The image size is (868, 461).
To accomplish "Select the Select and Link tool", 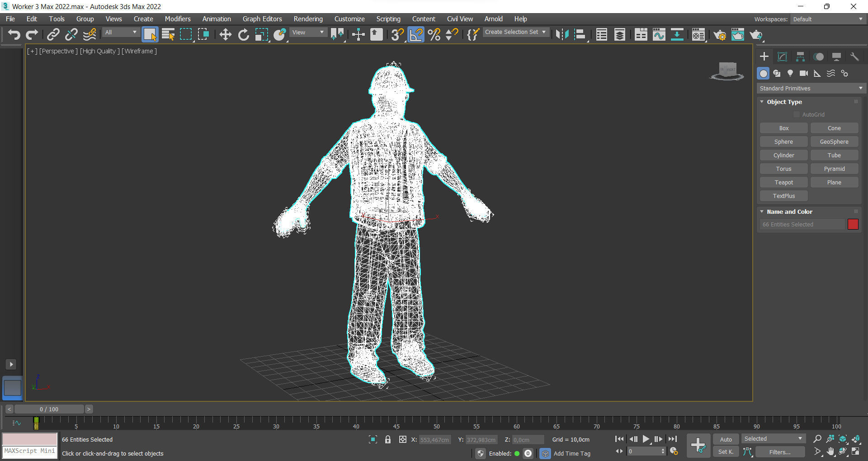I will pos(53,35).
